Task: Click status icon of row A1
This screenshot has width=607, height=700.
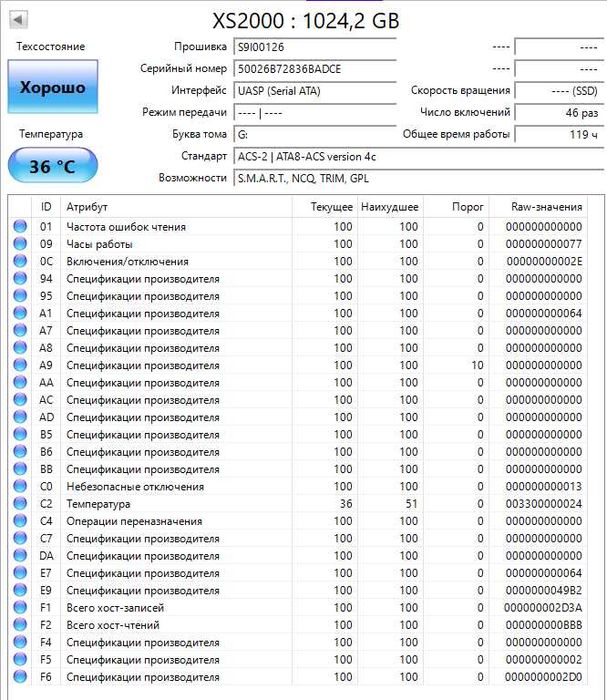Action: click(20, 313)
